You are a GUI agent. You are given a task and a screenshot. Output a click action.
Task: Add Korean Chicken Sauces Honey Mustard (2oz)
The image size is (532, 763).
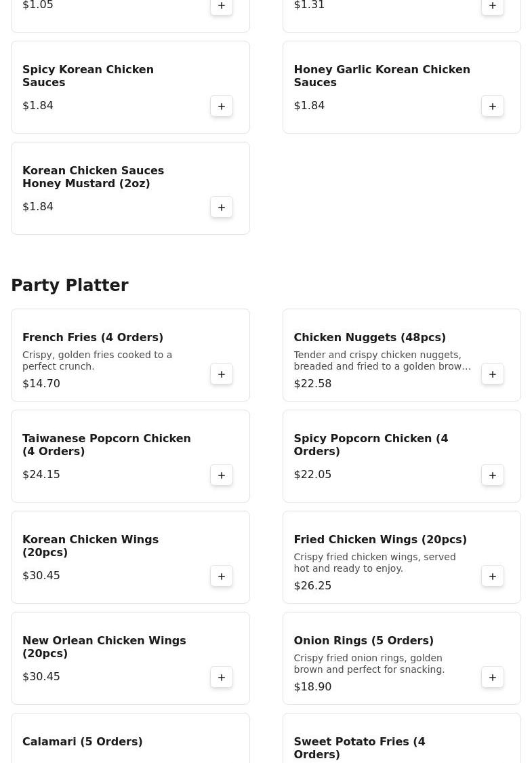pyautogui.click(x=222, y=207)
